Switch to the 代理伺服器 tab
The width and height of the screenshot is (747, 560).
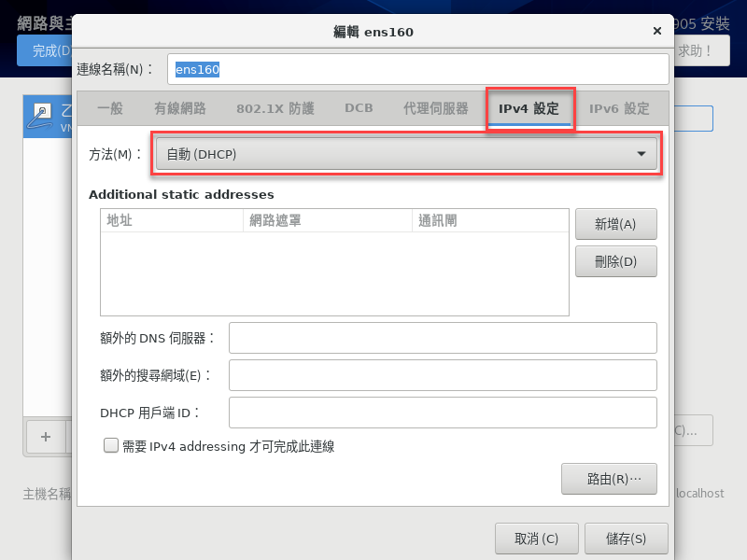pos(436,108)
